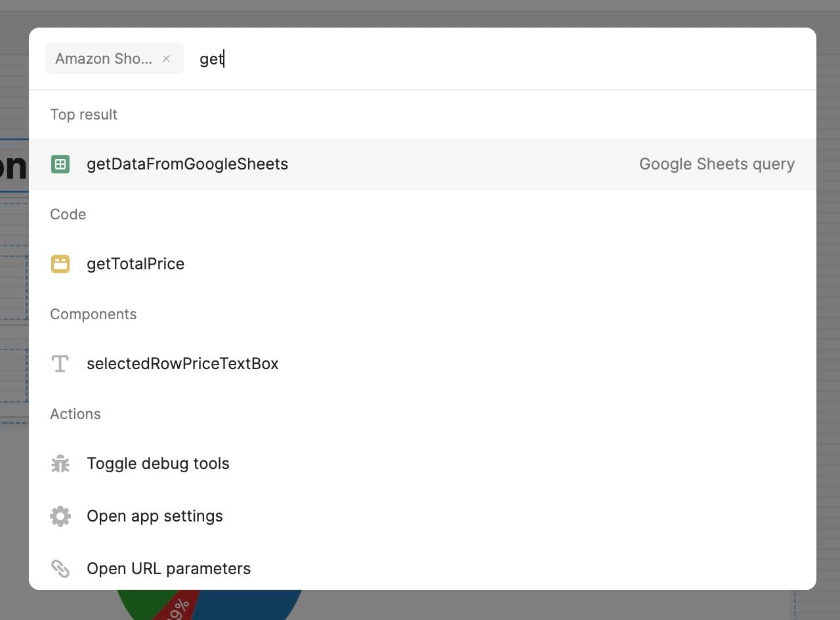The width and height of the screenshot is (840, 620).
Task: Click the text component icon for selectedRowPriceTextBox
Action: click(60, 363)
